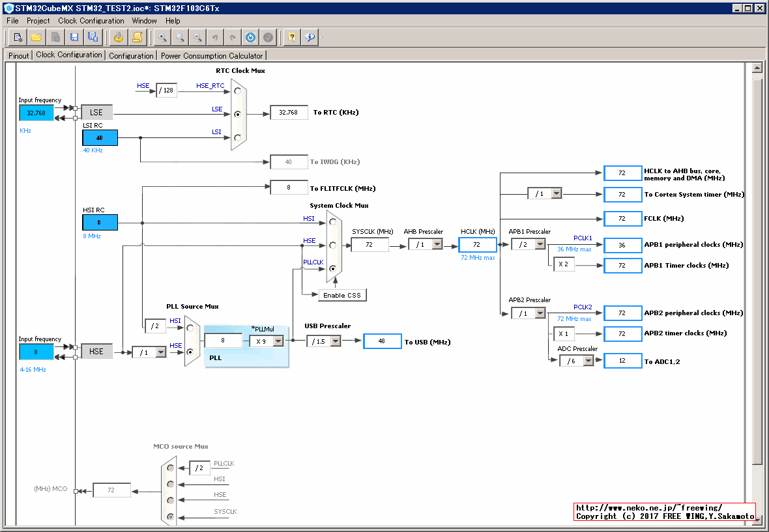Open the Project menu
The image size is (769, 532).
tap(38, 21)
